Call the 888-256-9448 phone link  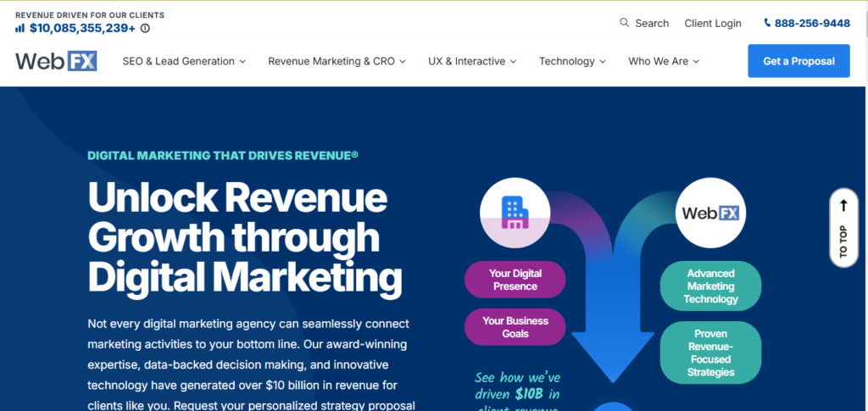(813, 23)
